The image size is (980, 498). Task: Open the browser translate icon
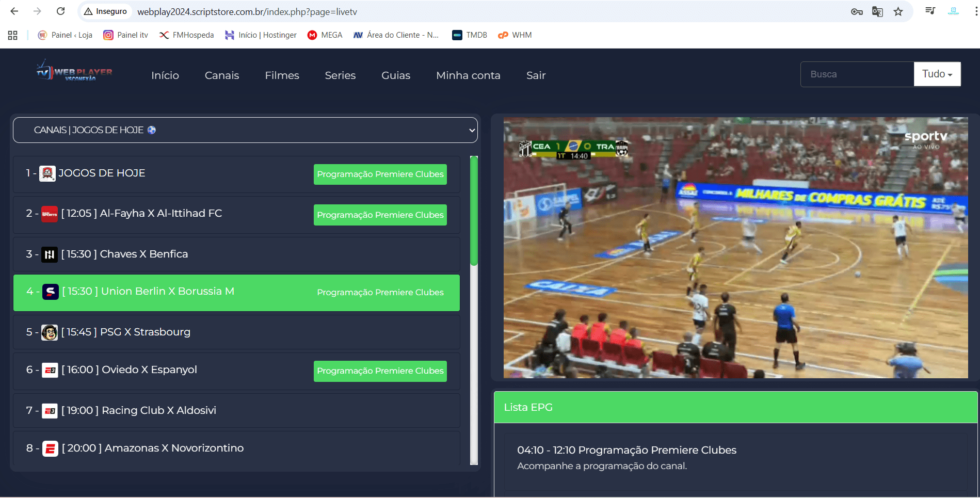pos(877,11)
